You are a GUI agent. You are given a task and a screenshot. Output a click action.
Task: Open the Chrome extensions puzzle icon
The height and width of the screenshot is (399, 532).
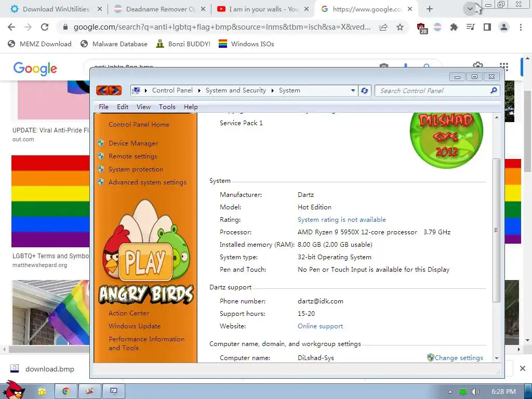click(x=454, y=27)
